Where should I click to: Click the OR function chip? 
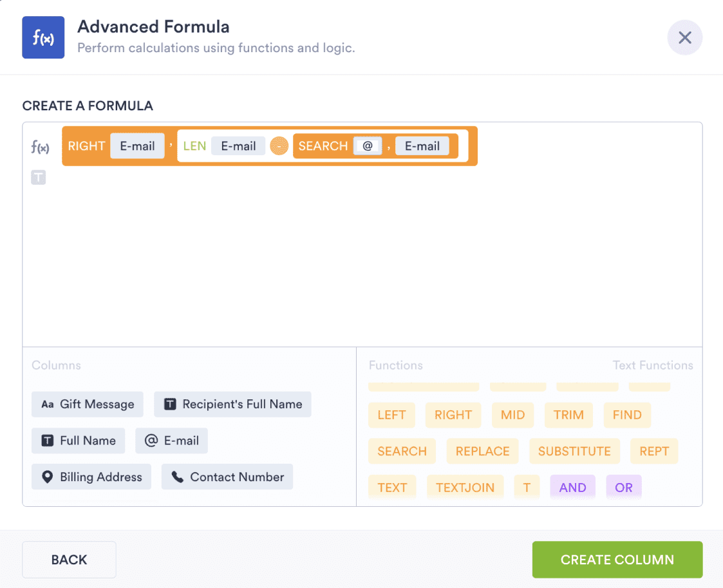[623, 487]
